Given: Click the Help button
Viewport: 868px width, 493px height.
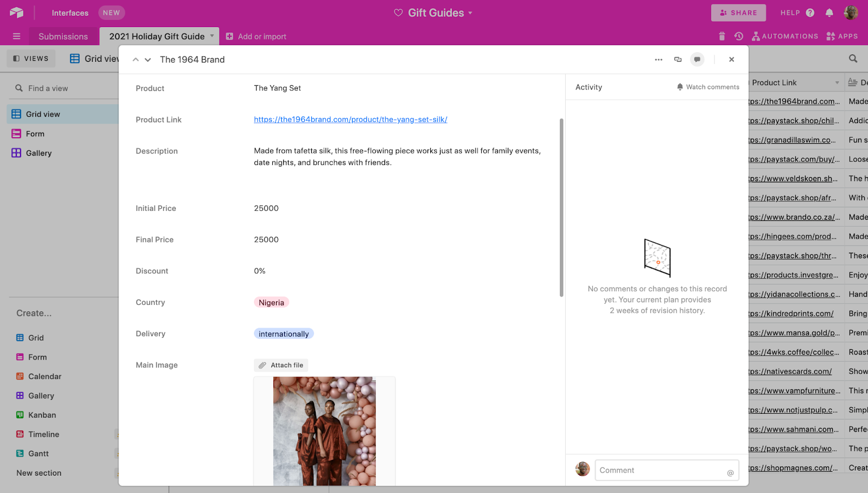Looking at the screenshot, I should 797,12.
